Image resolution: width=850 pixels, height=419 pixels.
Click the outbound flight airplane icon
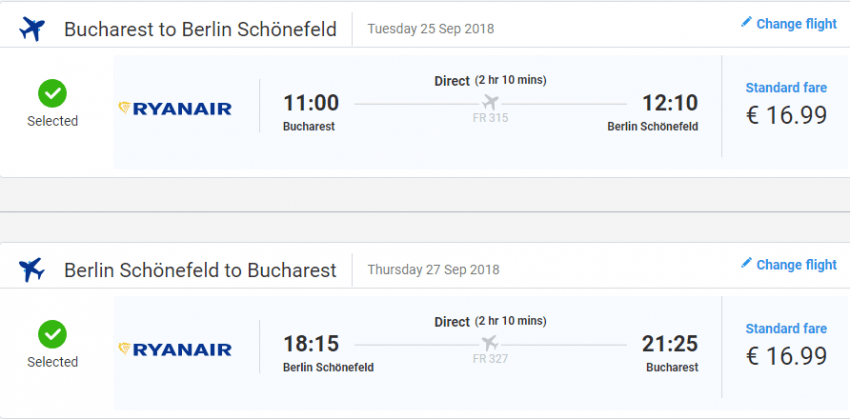(32, 29)
